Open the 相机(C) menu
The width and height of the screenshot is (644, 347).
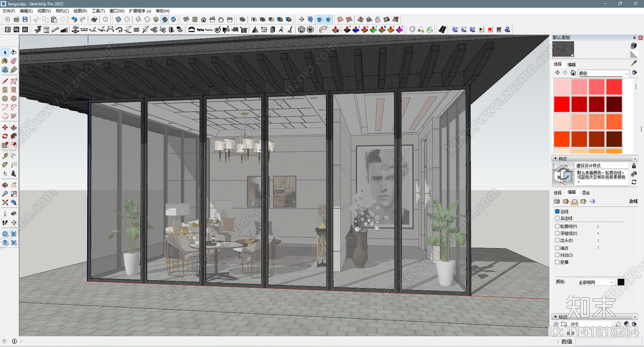62,11
